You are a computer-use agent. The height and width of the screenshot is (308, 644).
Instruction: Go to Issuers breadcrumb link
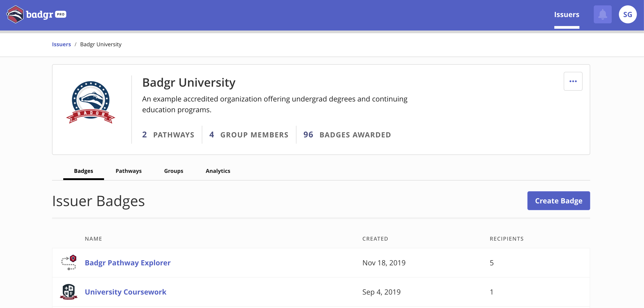click(x=61, y=44)
